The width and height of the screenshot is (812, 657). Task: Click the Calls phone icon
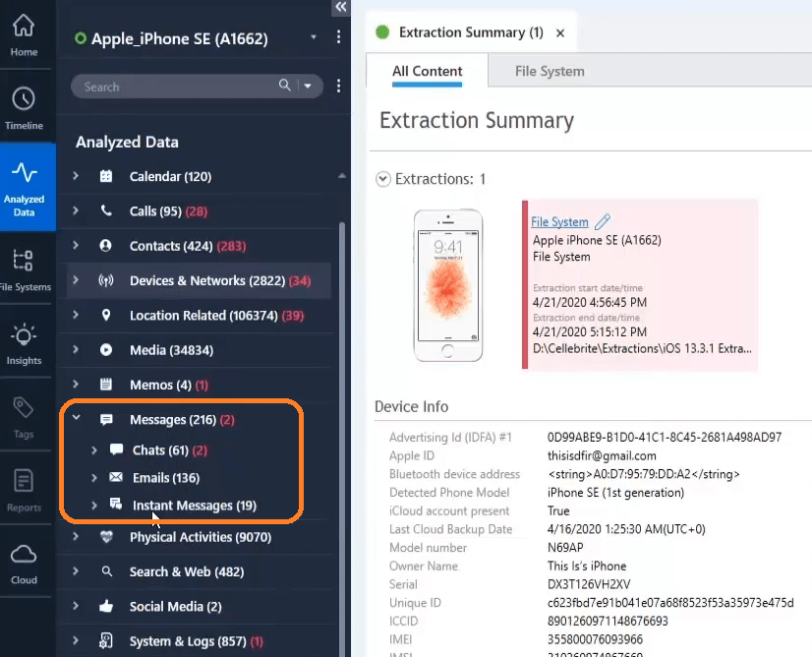105,210
